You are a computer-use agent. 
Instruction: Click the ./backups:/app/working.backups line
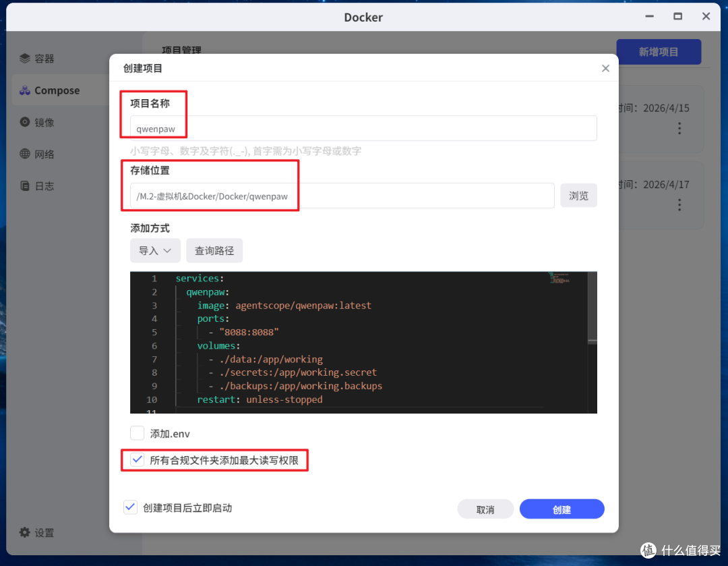(295, 386)
